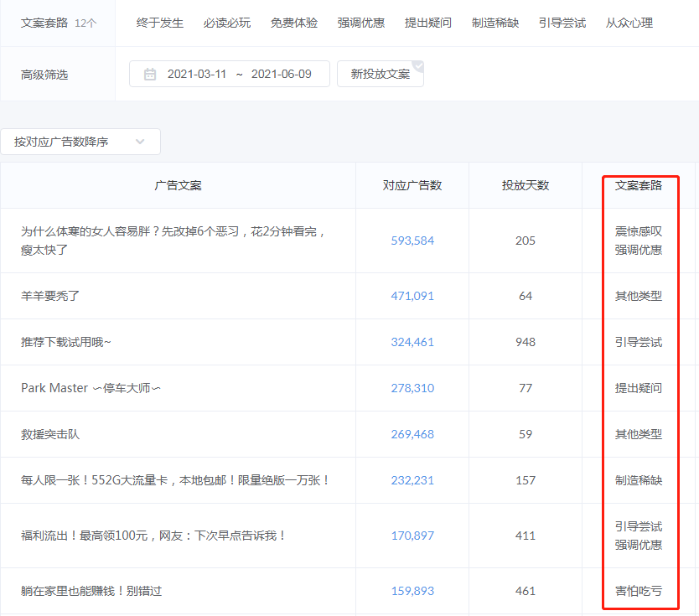This screenshot has height=616, width=699.
Task: Select the 必读必玩 copy pattern filter
Action: [227, 23]
